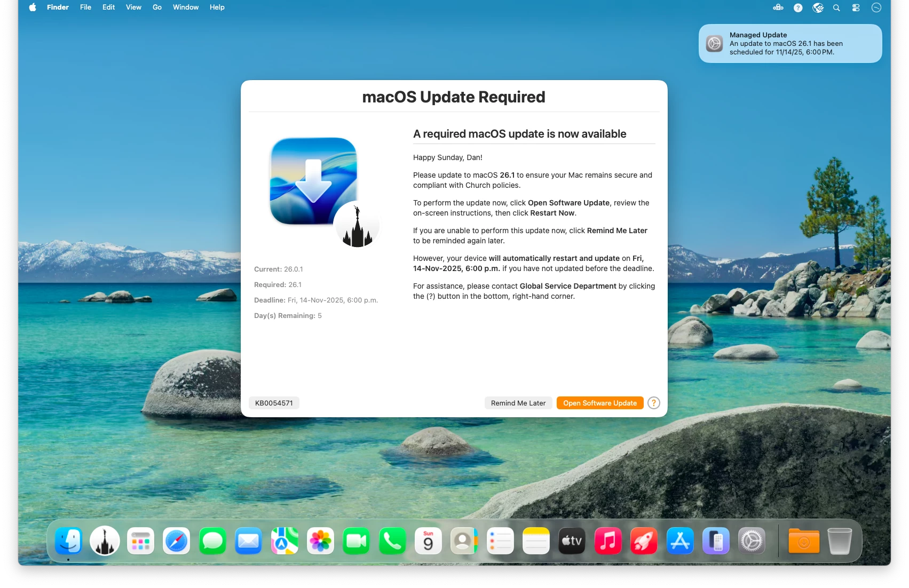Open the Apps launcher in Dock

140,541
